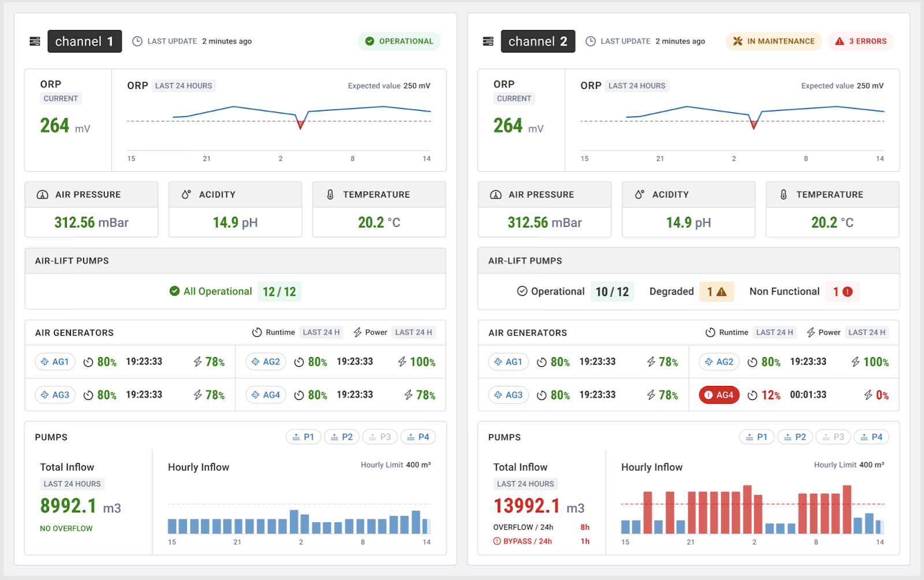Viewport: 924px width, 580px height.
Task: Click the degraded warning triangle in channel 2
Action: [x=721, y=292]
